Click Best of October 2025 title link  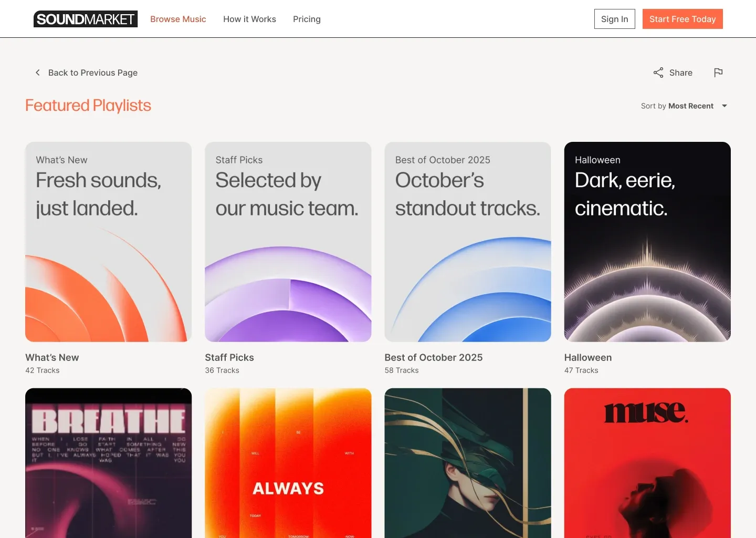coord(434,357)
